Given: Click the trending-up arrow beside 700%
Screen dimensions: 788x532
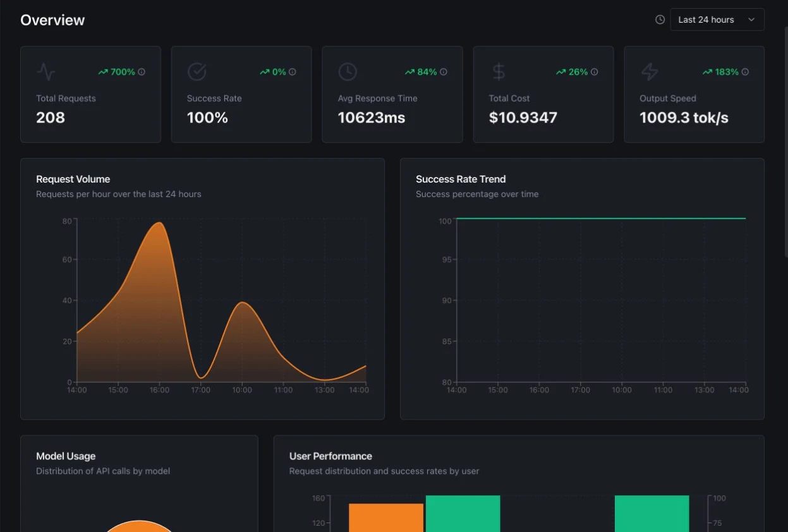Looking at the screenshot, I should (x=103, y=72).
